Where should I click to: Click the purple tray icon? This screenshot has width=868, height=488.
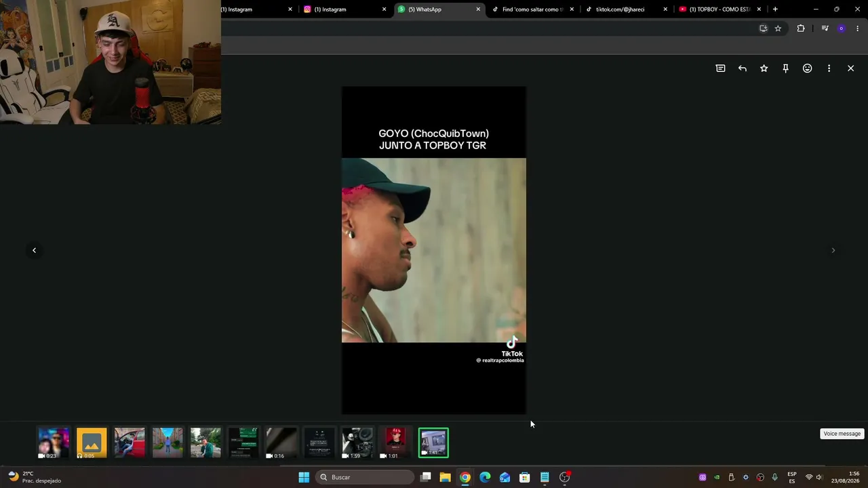click(x=703, y=477)
